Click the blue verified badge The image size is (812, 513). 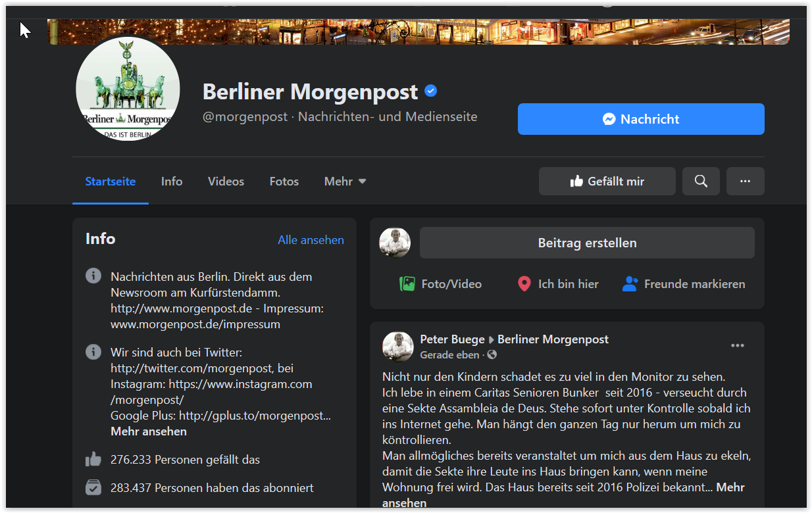pyautogui.click(x=431, y=91)
